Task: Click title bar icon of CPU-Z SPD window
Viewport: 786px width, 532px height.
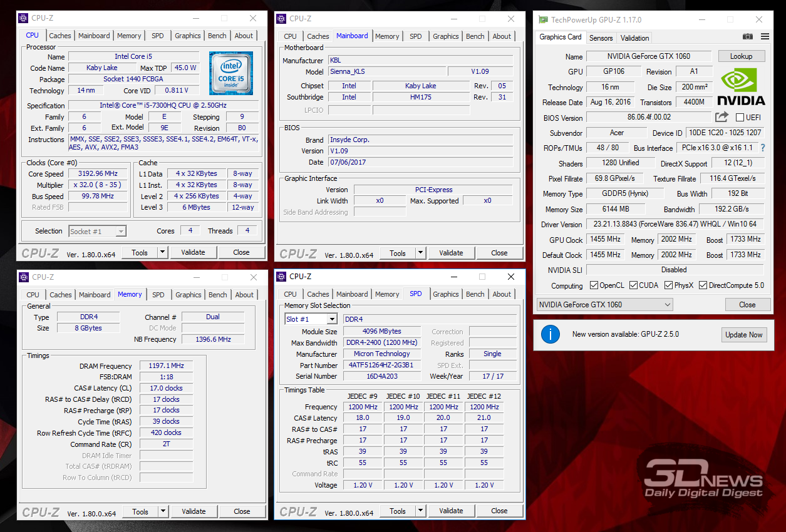Action: [x=281, y=277]
